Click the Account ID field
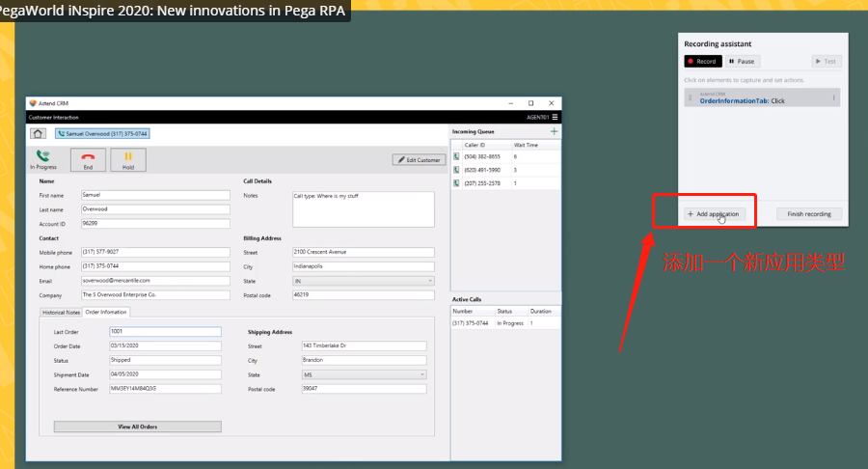This screenshot has height=469, width=868. (x=155, y=224)
